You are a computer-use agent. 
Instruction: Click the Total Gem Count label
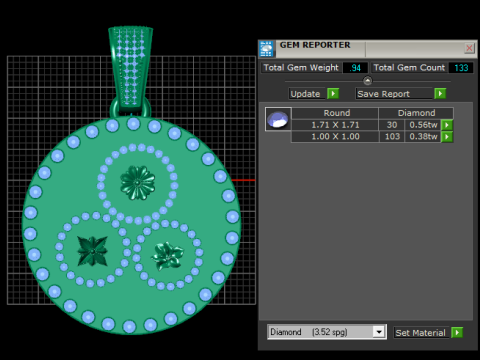point(409,68)
